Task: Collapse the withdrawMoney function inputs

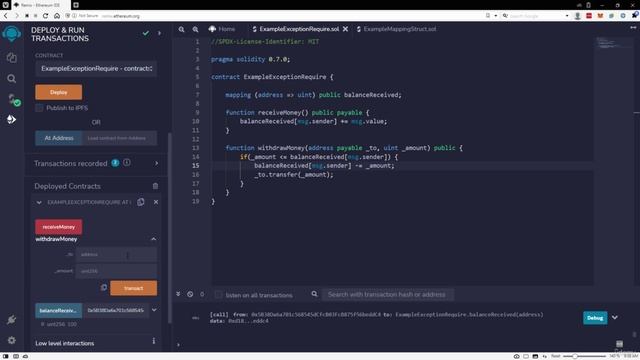Action: click(153, 239)
